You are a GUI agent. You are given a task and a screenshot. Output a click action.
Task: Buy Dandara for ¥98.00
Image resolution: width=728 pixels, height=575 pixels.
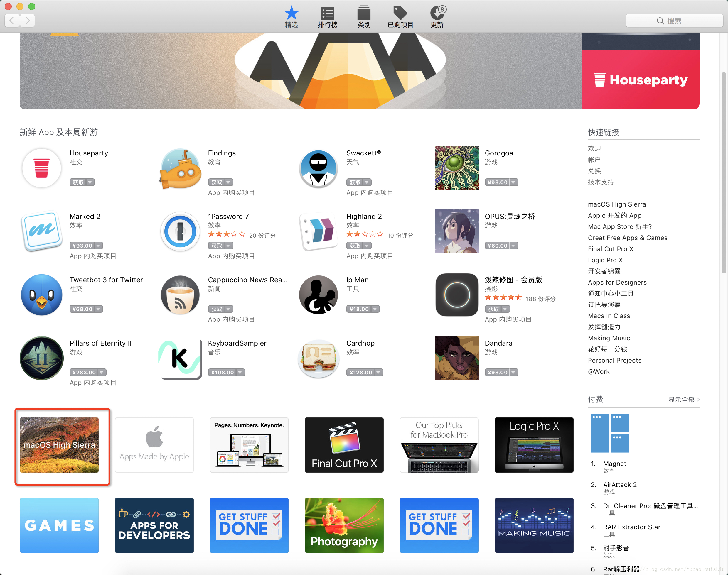click(x=497, y=372)
